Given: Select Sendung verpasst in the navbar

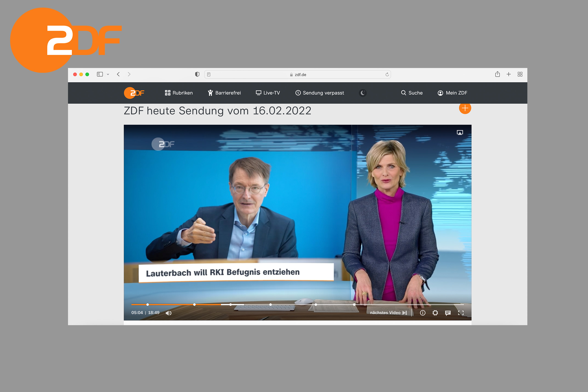Looking at the screenshot, I should (319, 93).
